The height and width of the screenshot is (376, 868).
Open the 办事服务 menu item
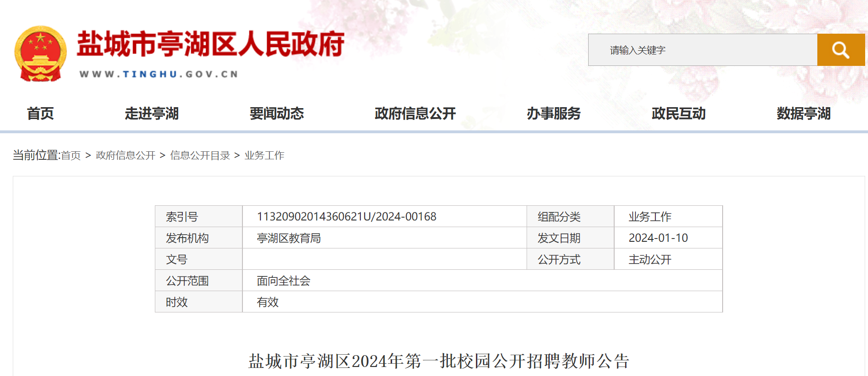pos(554,114)
